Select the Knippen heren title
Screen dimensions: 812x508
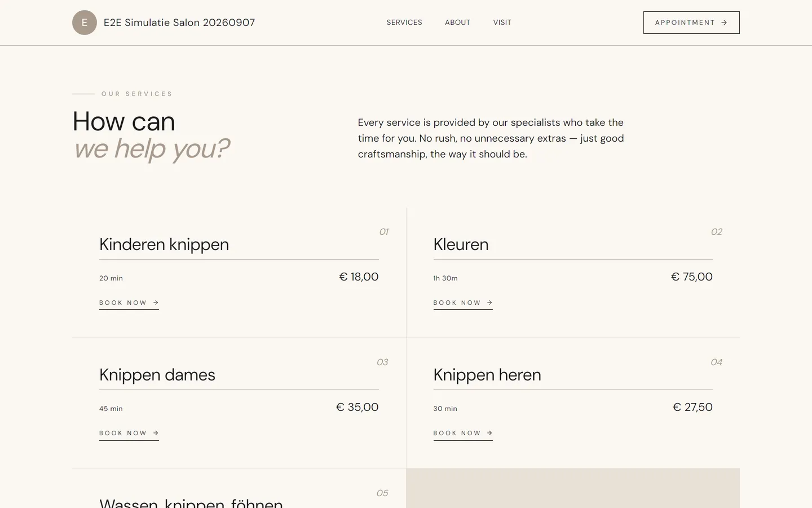coord(487,375)
